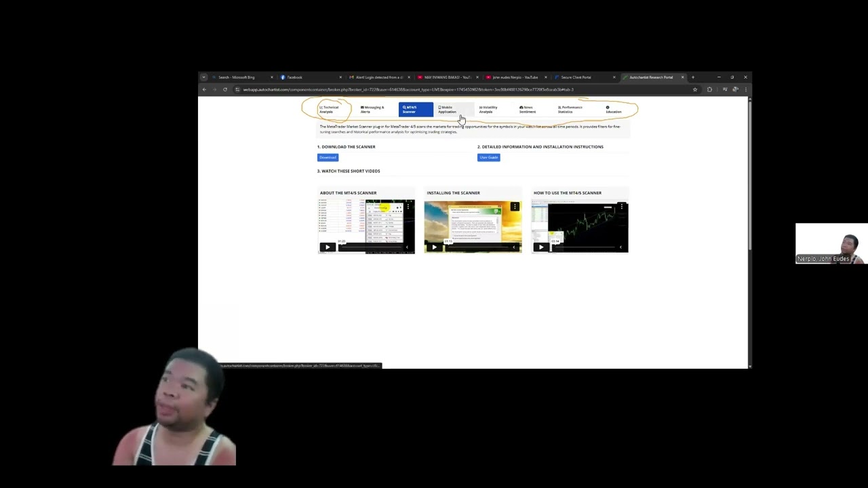Open the browser extensions icon
This screenshot has height=488, width=868.
709,89
